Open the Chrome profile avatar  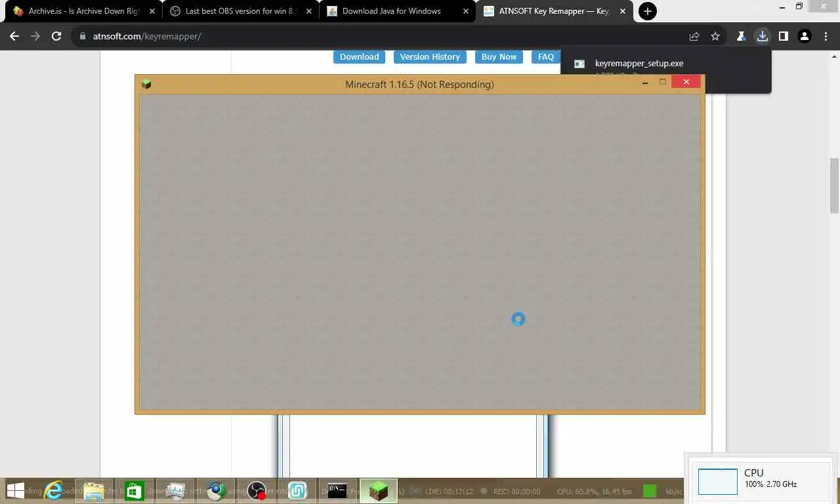(x=804, y=36)
